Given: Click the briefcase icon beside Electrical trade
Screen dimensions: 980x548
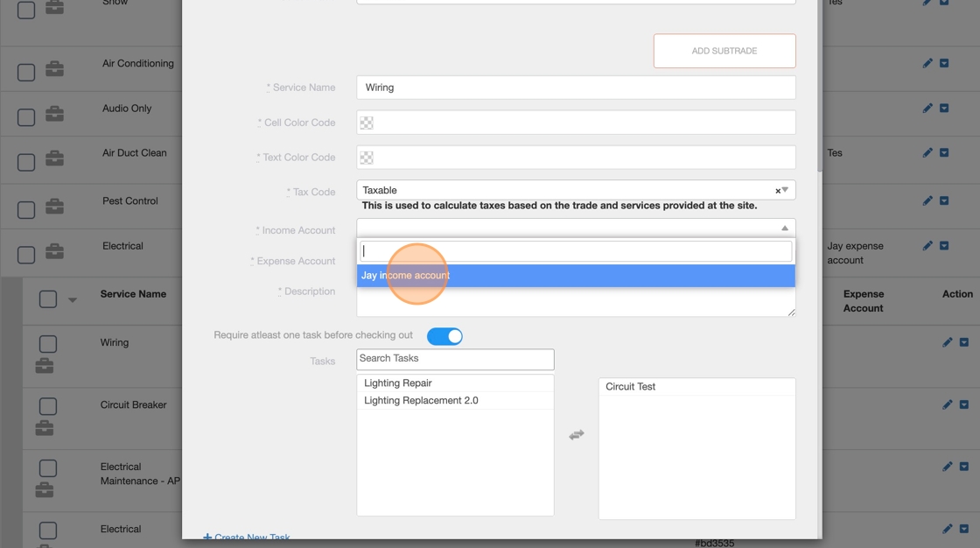Looking at the screenshot, I should (x=54, y=251).
